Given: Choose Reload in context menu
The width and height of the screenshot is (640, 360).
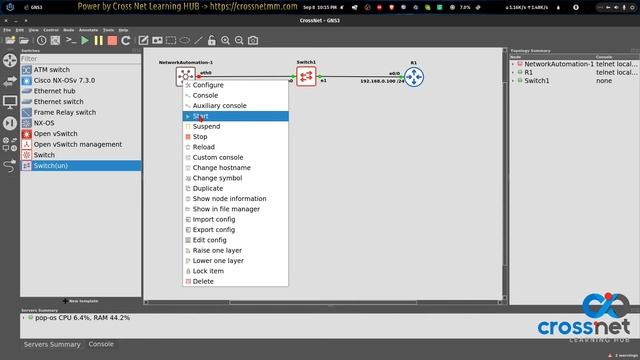Looking at the screenshot, I should click(x=236, y=147).
